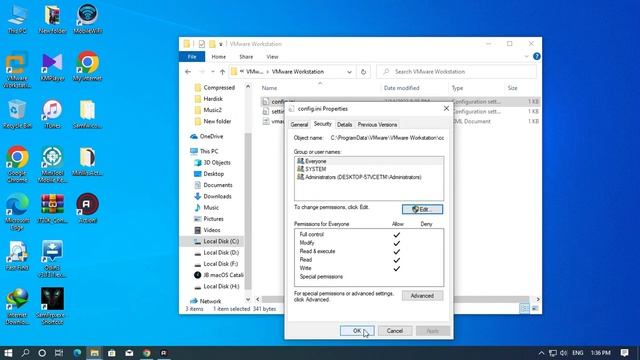Screen dimensions: 640x360
Task: Select Local Disk (D:) in navigation pane
Action: click(216, 253)
